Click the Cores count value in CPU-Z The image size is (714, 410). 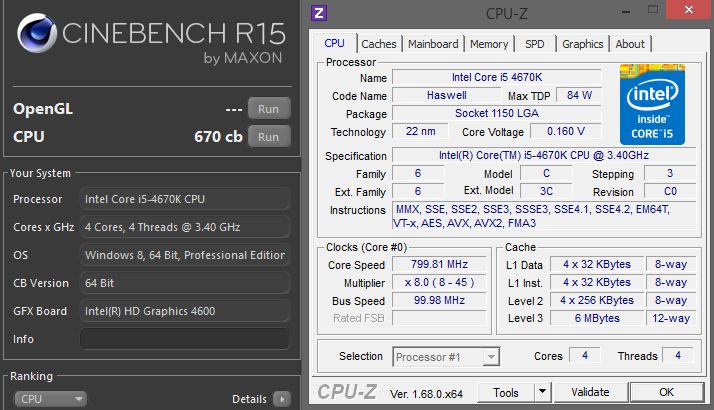585,355
